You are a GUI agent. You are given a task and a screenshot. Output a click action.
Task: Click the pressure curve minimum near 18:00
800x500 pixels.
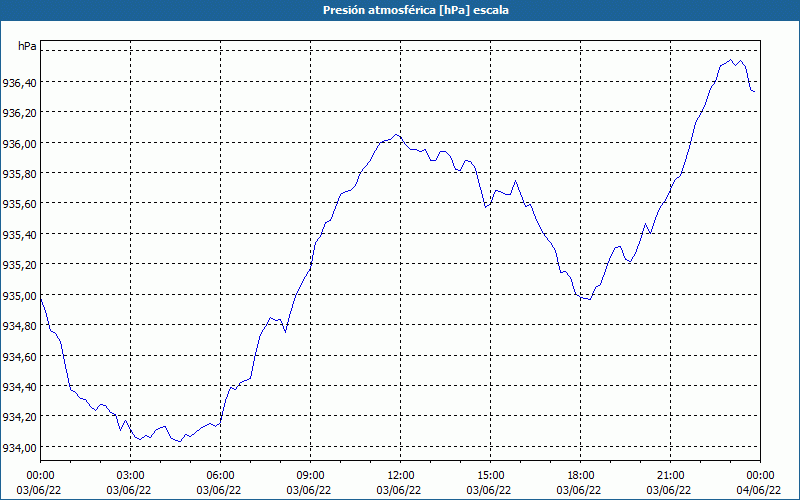(x=590, y=299)
